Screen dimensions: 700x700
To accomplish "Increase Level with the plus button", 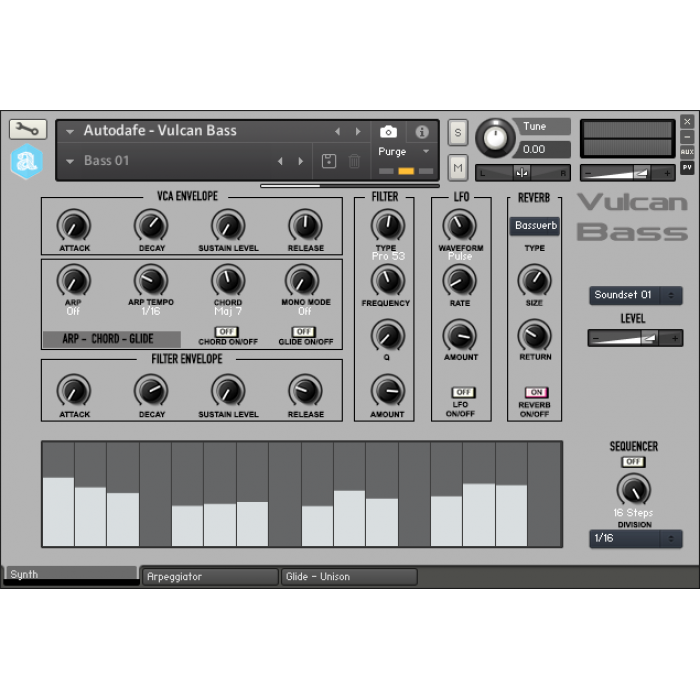I will 675,339.
